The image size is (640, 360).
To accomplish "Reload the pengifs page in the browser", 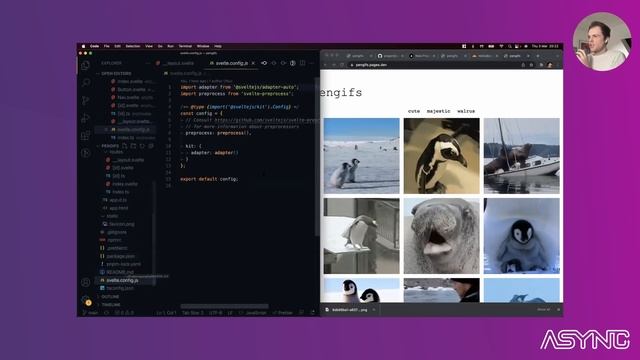I will tap(342, 65).
